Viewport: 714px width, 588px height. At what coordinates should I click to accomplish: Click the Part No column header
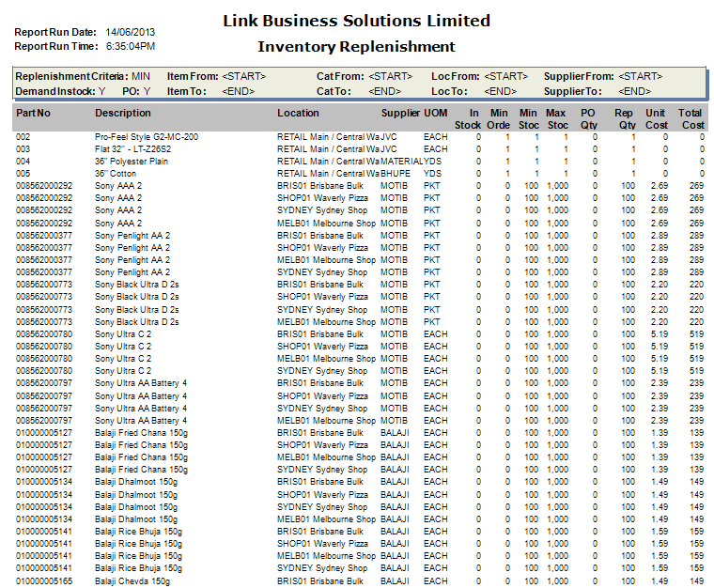coord(33,113)
